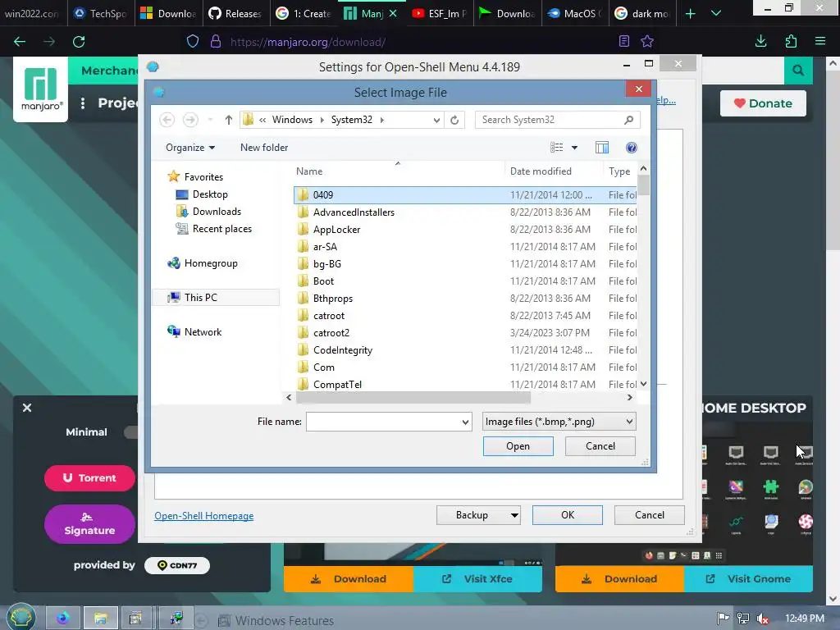Switch to the ESF_Im YouTube tab
The height and width of the screenshot is (630, 840).
tap(440, 13)
